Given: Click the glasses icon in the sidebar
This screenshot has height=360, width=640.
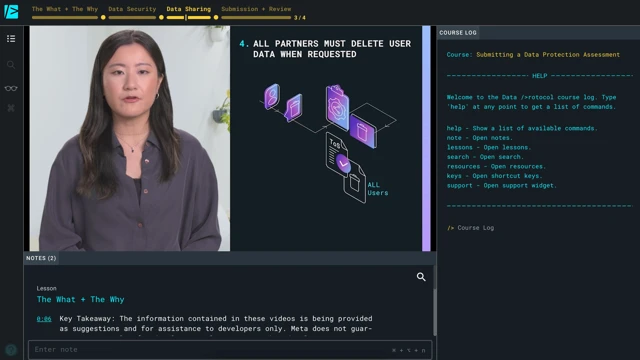Looking at the screenshot, I should (x=11, y=88).
